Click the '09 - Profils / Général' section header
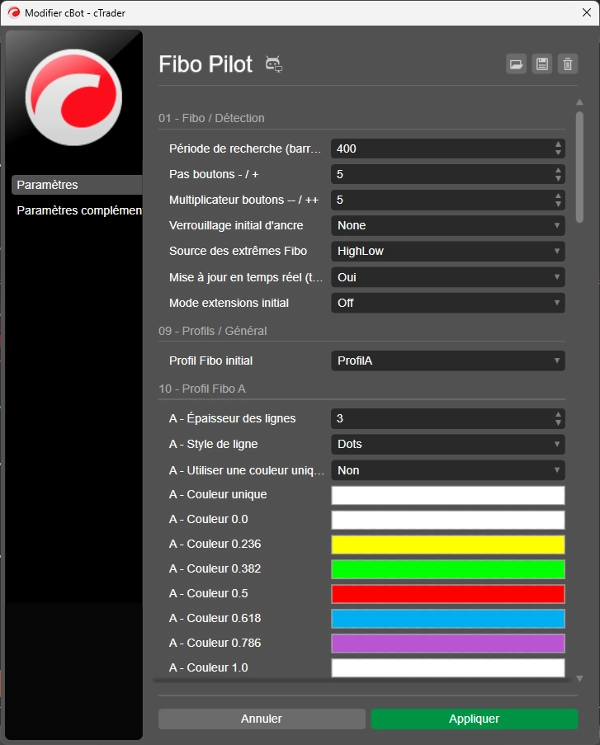600x745 pixels. [x=212, y=331]
